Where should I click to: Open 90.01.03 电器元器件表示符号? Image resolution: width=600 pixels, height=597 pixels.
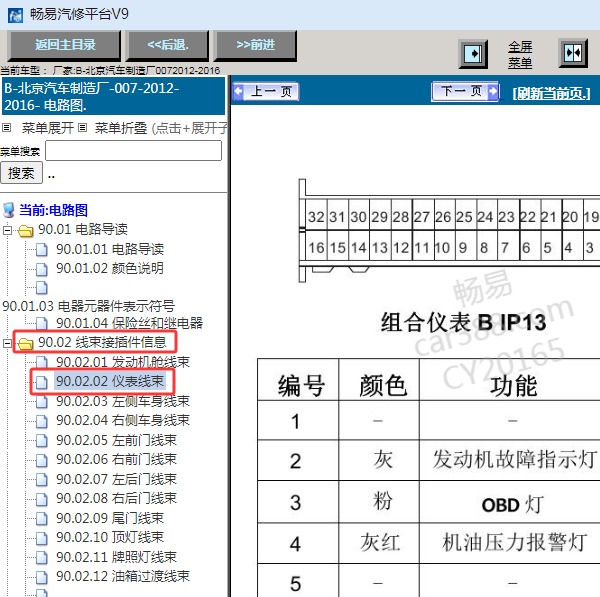click(88, 306)
